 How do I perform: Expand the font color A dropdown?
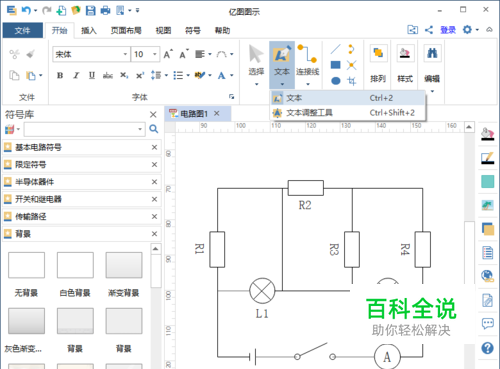232,76
